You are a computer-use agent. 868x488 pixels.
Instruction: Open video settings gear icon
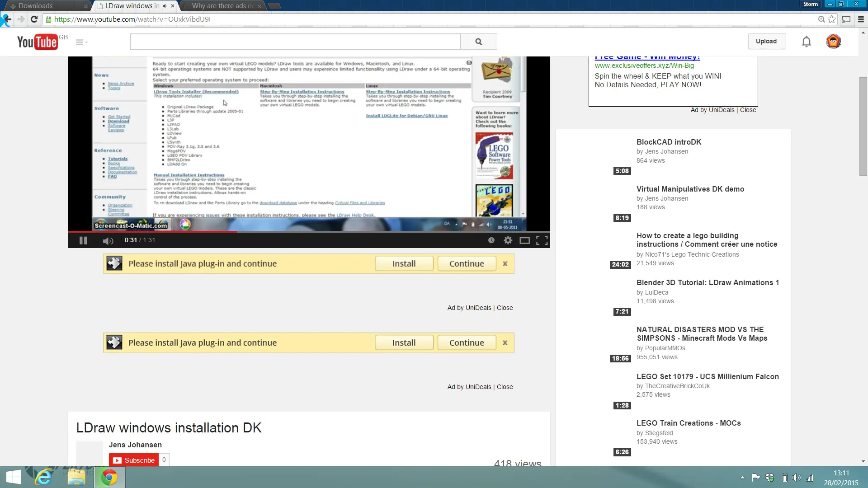pos(508,240)
